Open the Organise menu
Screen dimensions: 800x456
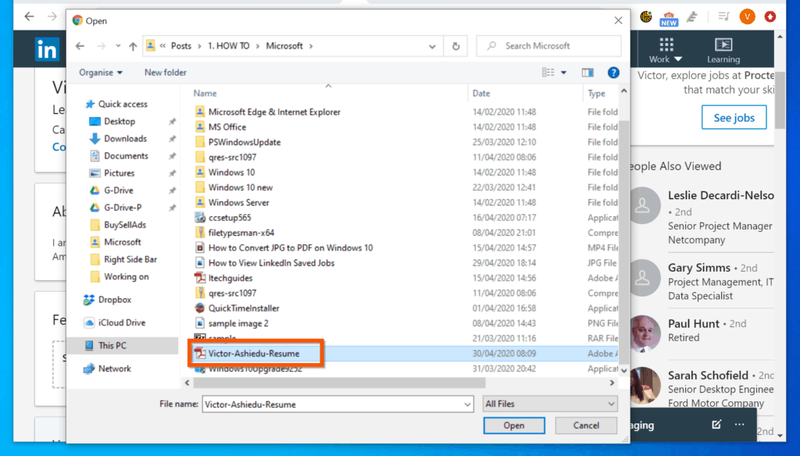(x=101, y=72)
